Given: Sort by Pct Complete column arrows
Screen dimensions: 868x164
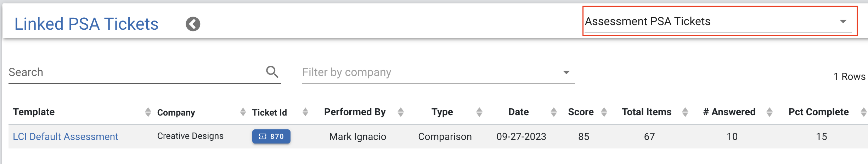Looking at the screenshot, I should (864, 112).
